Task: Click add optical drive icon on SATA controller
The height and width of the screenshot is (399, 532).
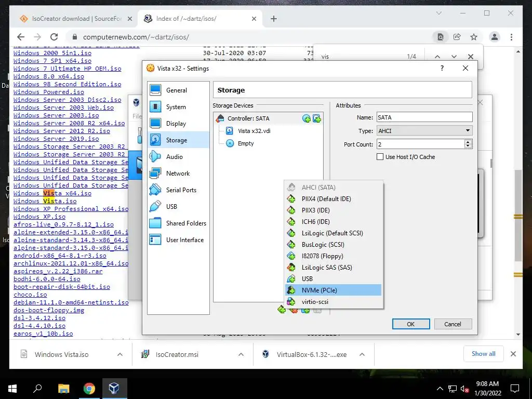Action: [307, 118]
